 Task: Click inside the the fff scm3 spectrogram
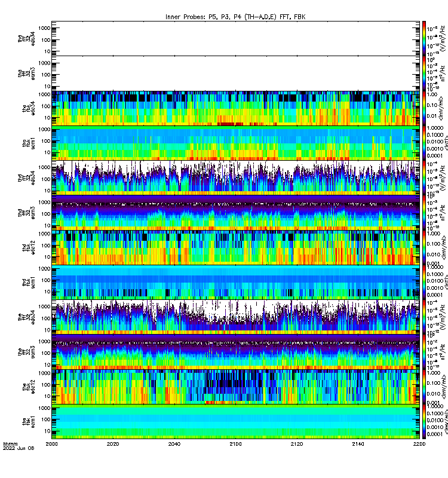tap(235, 352)
